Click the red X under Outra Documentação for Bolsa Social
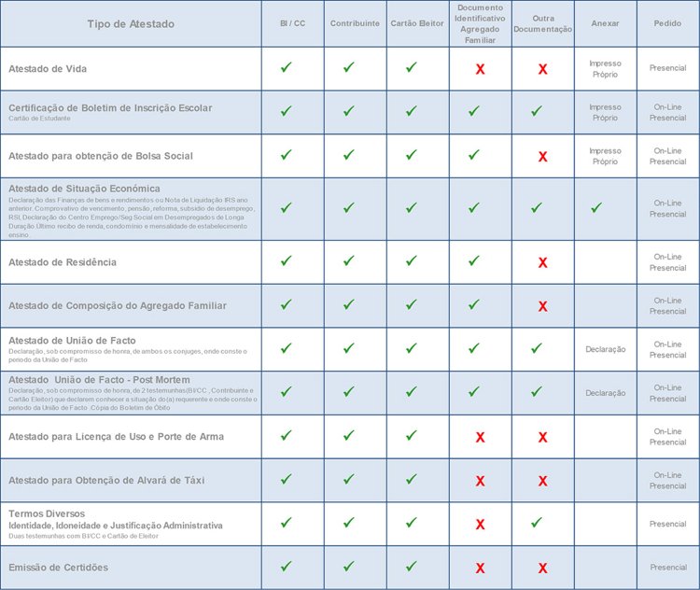 tap(542, 156)
